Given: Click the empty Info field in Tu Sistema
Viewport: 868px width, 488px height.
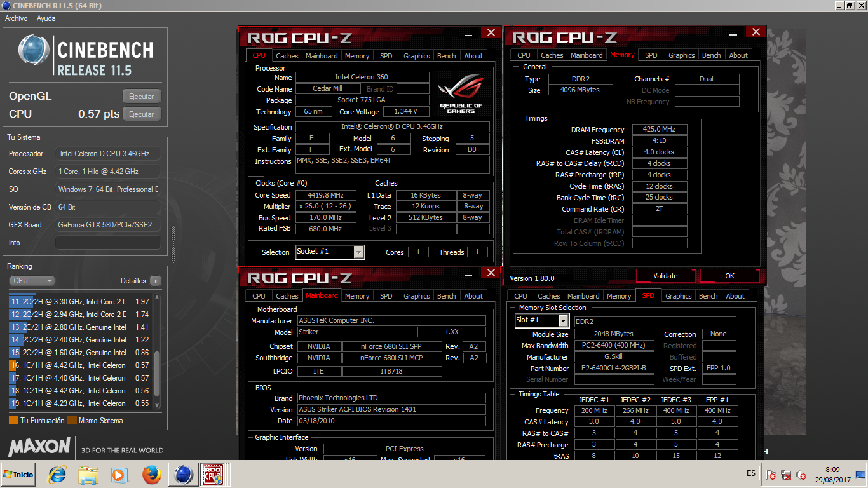Looking at the screenshot, I should (x=107, y=243).
